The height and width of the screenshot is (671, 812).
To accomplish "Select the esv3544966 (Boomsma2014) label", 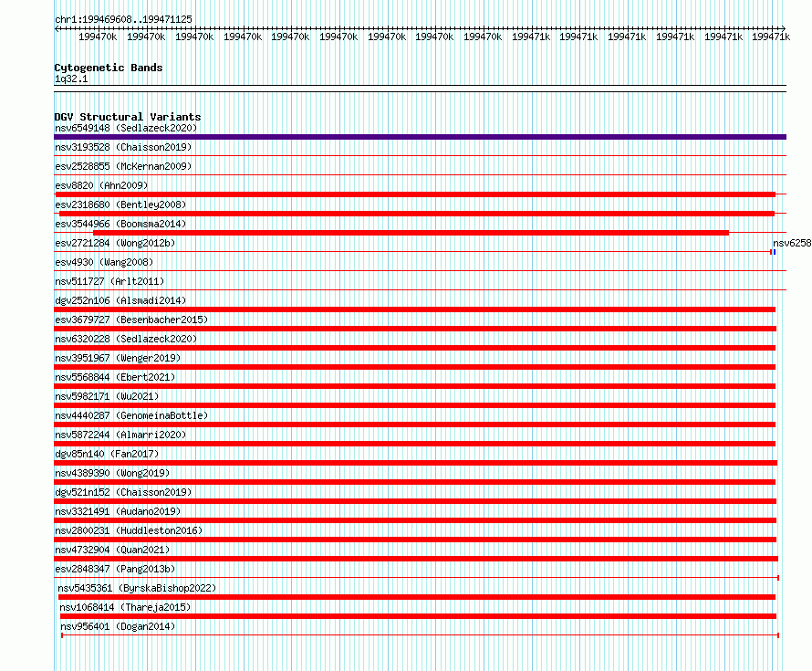I will [x=120, y=224].
